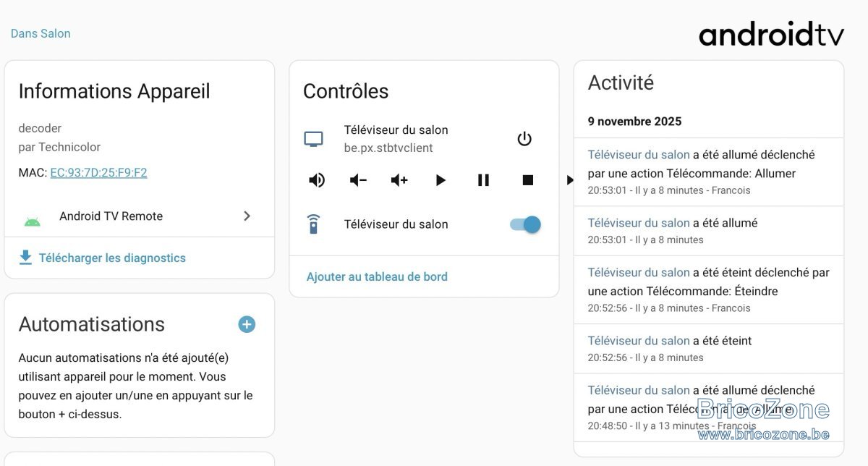This screenshot has width=868, height=466.
Task: Lower volume with the volume-down icon
Action: (x=358, y=180)
